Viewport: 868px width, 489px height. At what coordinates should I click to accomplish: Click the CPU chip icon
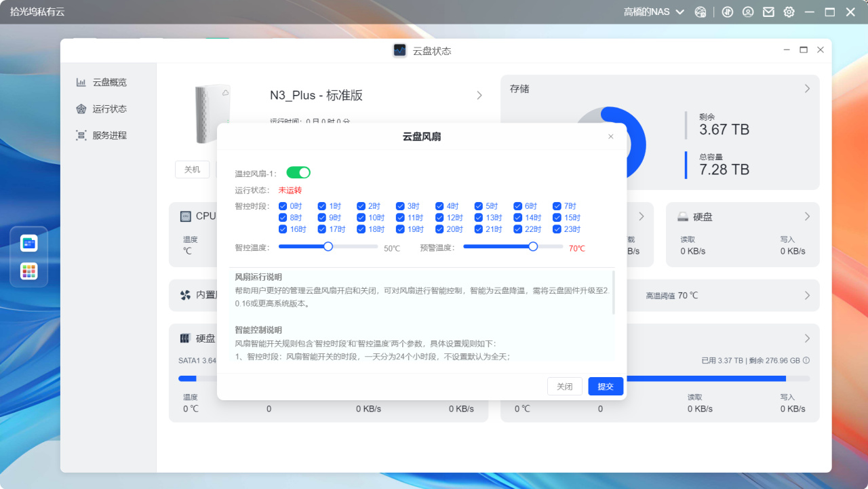[185, 216]
